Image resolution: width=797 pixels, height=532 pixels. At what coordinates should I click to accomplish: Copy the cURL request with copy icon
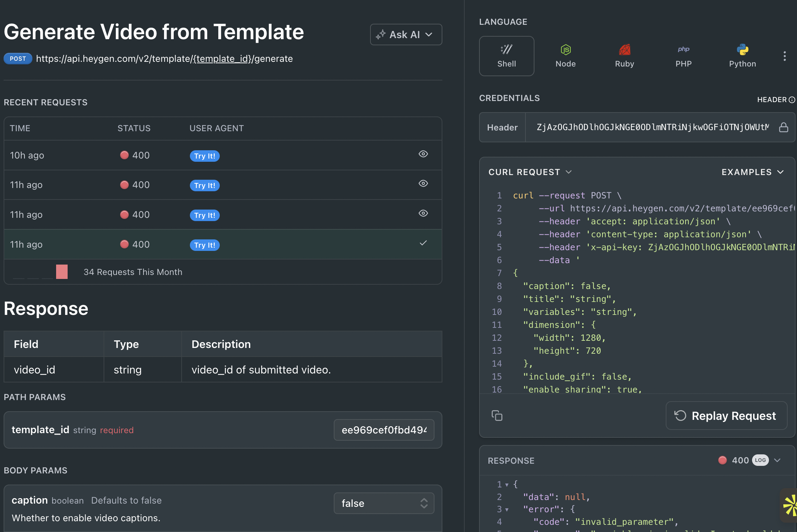point(497,416)
